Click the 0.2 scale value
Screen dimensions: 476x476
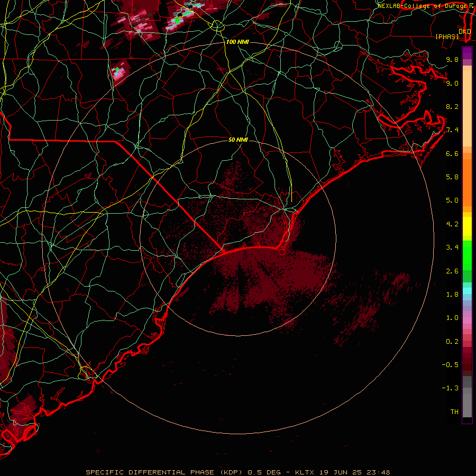click(x=452, y=342)
